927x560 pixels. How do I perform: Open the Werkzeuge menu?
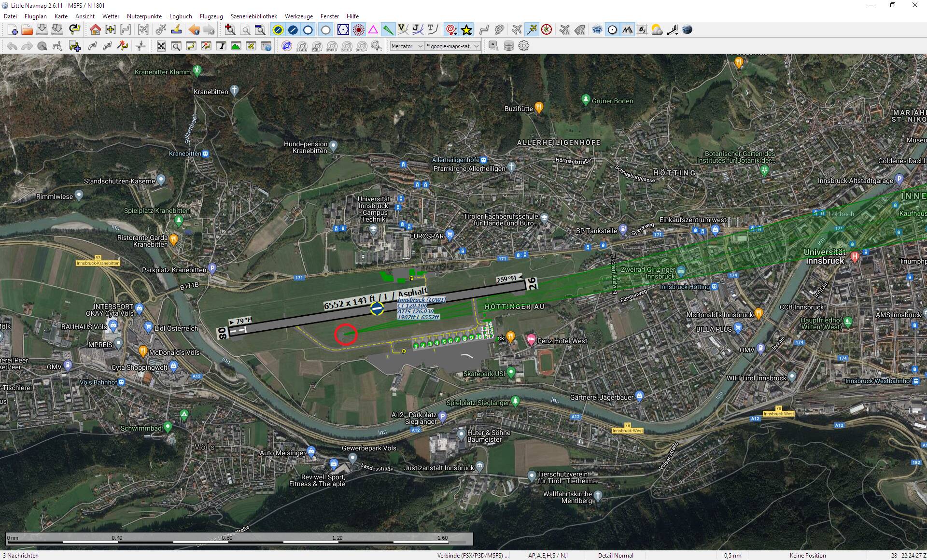coord(298,16)
